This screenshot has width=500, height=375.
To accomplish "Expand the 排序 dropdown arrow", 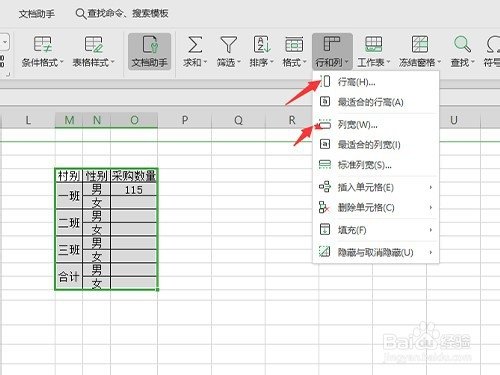I will click(x=272, y=62).
